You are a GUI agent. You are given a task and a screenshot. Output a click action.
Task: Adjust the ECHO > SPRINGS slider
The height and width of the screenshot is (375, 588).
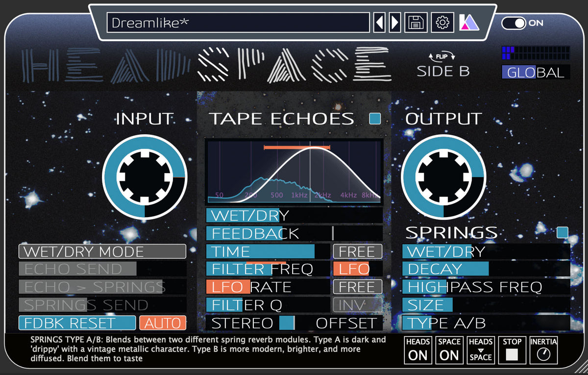pos(102,287)
